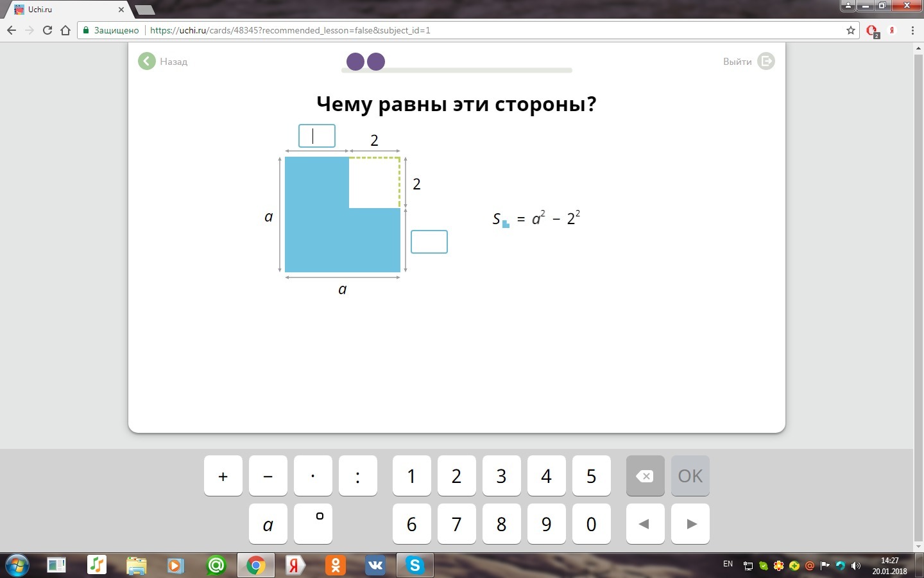
Task: Reload the page in the browser
Action: 47,30
